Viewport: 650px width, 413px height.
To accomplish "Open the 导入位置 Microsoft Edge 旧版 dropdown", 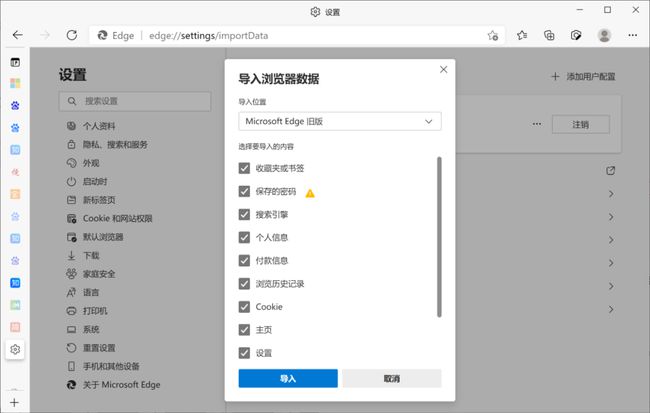I will 340,121.
